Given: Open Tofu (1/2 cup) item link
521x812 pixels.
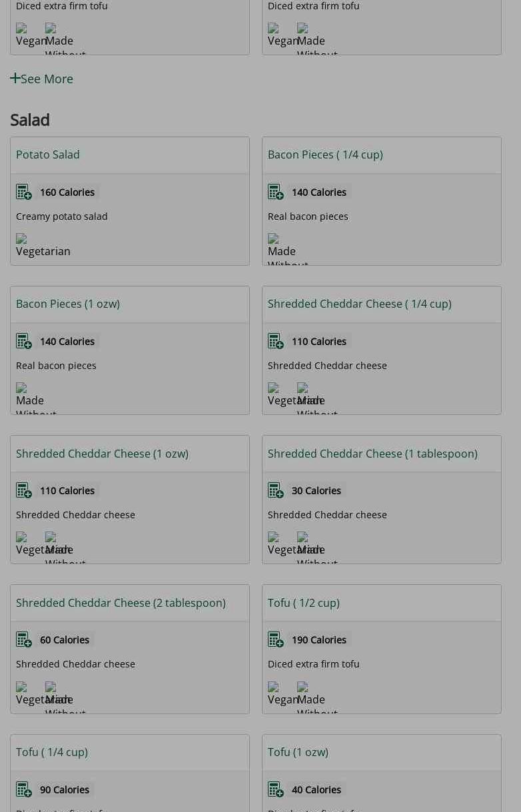Looking at the screenshot, I should (x=304, y=603).
